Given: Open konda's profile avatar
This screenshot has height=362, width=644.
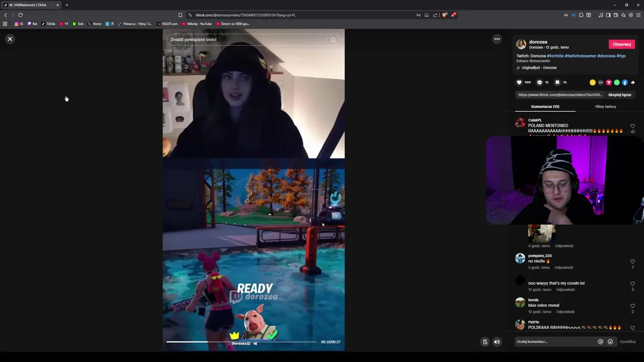Looking at the screenshot, I should tap(520, 303).
